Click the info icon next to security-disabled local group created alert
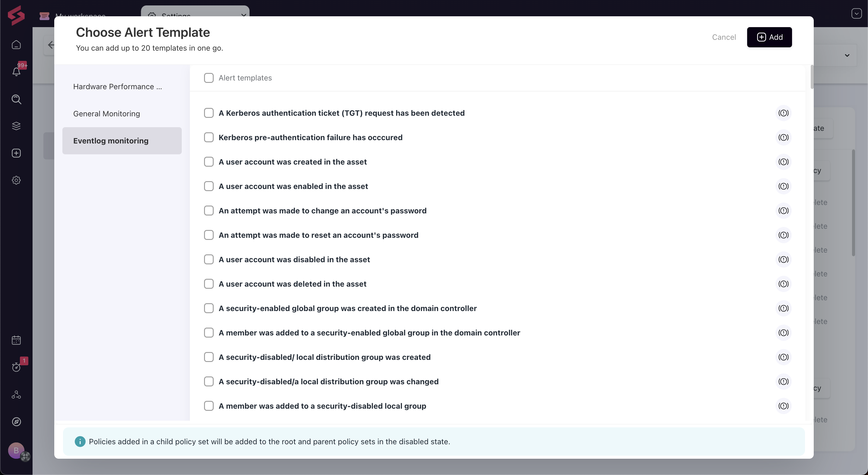868x475 pixels. point(783,357)
